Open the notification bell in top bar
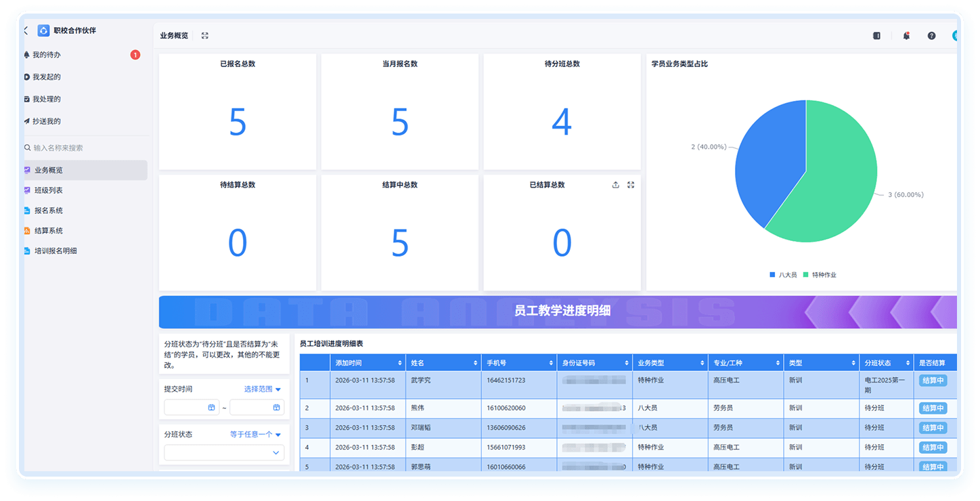 point(906,36)
